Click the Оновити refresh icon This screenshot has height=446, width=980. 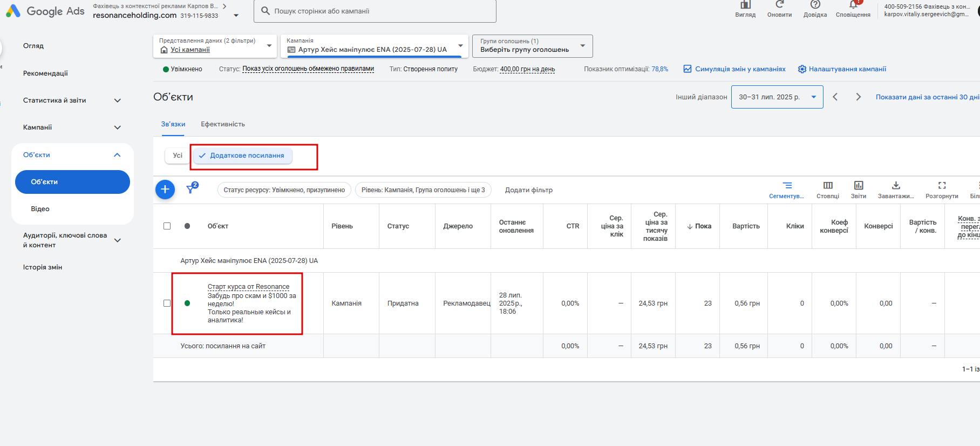(780, 5)
